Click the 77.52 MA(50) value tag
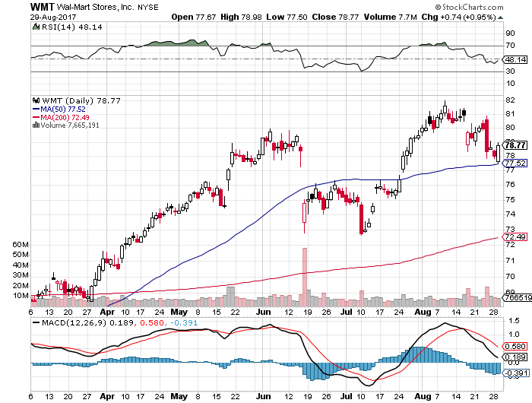Screen dimensions: 532x403 click(x=516, y=163)
